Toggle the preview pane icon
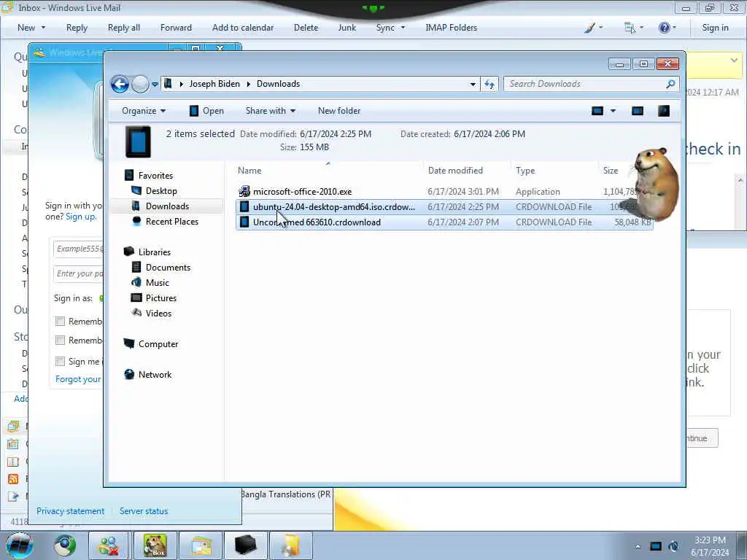This screenshot has height=560, width=747. tap(638, 111)
